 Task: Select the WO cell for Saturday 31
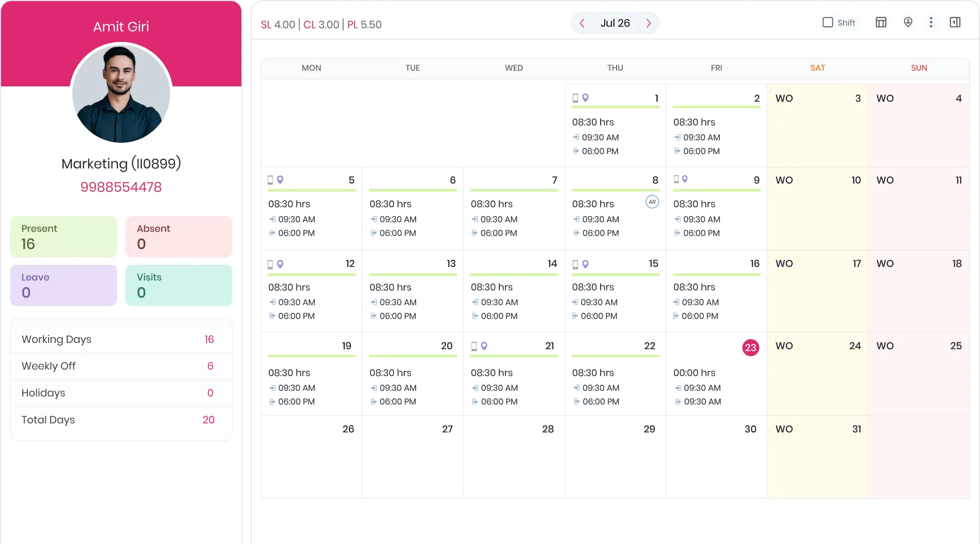point(818,457)
